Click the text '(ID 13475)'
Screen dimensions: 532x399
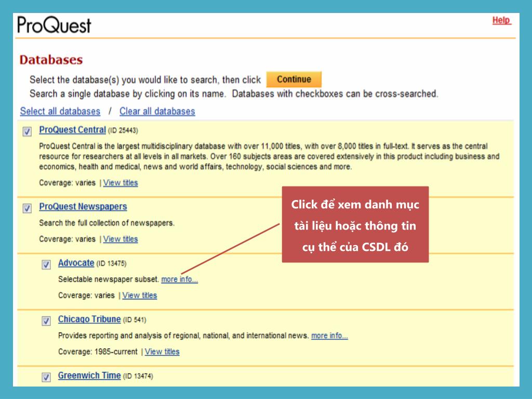pyautogui.click(x=111, y=263)
